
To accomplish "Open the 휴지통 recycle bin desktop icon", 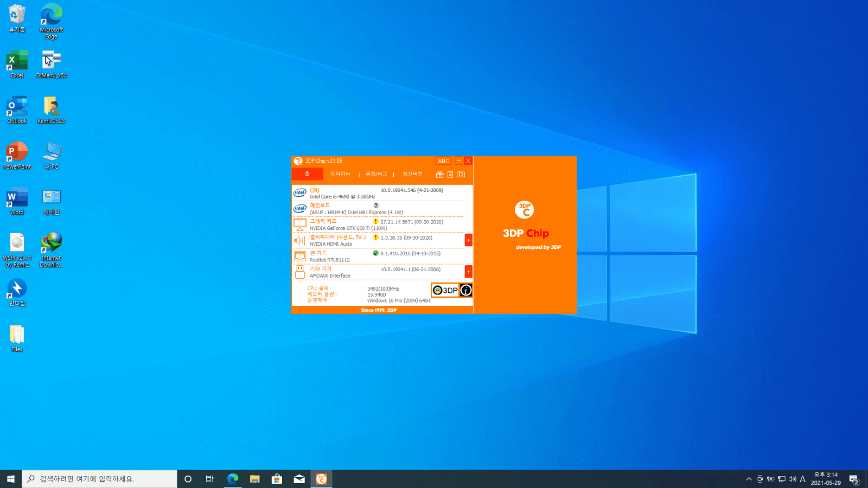I will pos(17,19).
